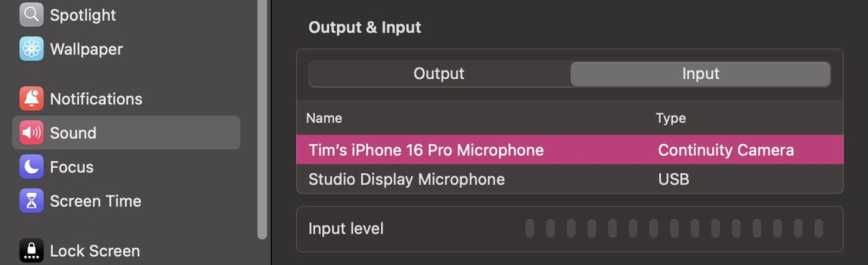The height and width of the screenshot is (265, 868).
Task: Switch to the Output tab
Action: pyautogui.click(x=439, y=74)
